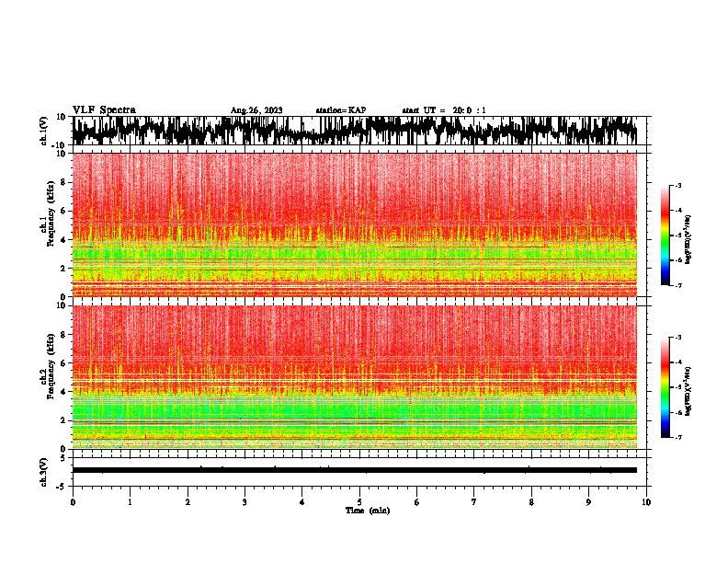728x563 pixels.
Task: Click the 'station=KAP' label
Action: (341, 110)
